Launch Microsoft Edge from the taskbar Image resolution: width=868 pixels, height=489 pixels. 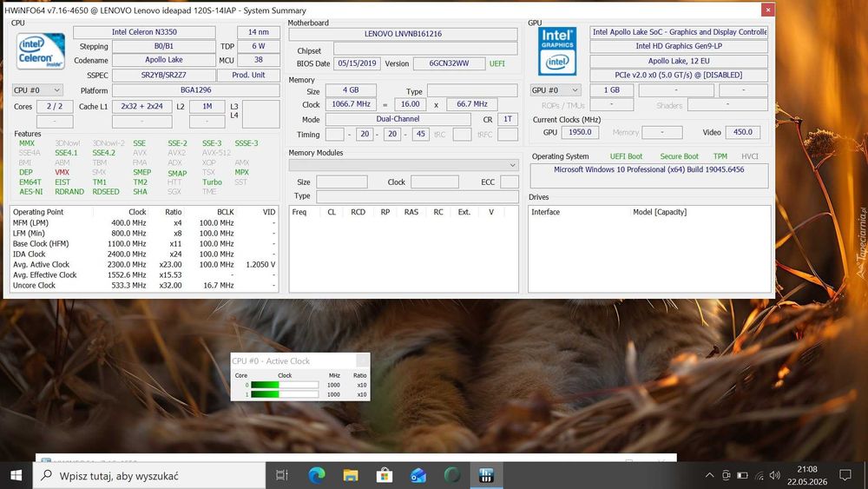pyautogui.click(x=317, y=475)
